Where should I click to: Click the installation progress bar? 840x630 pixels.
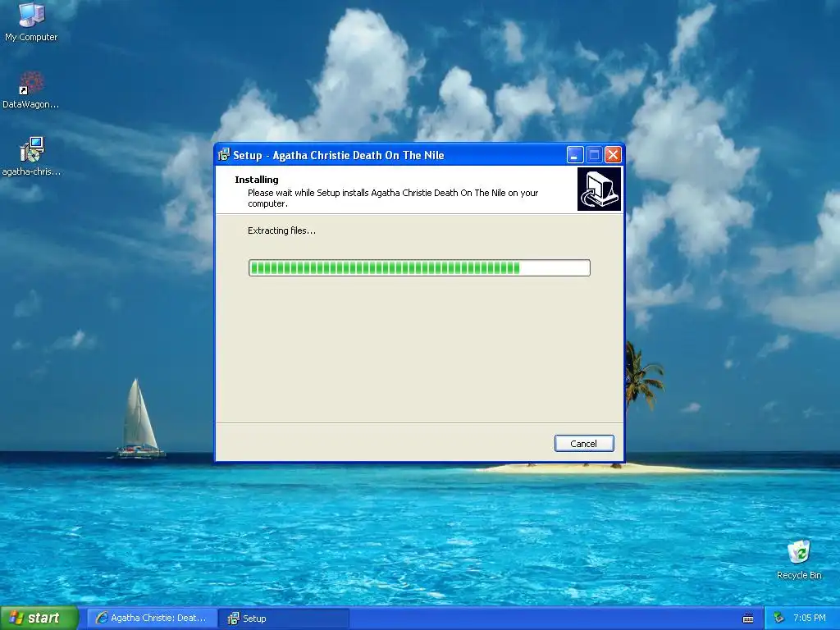[419, 268]
